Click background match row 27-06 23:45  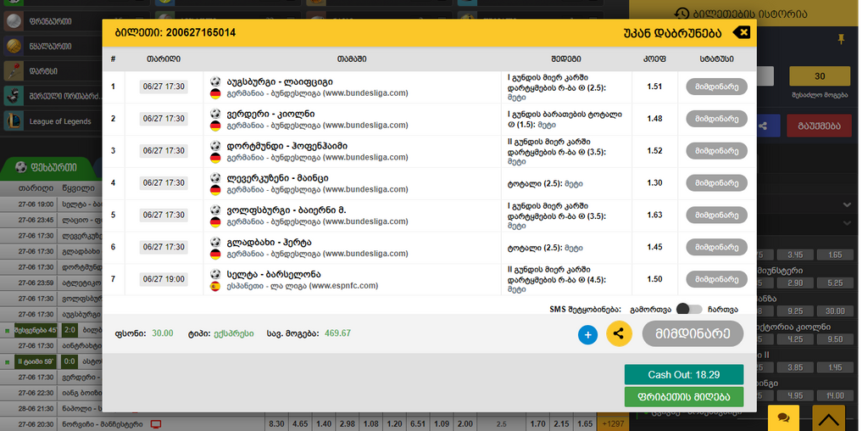click(x=51, y=220)
